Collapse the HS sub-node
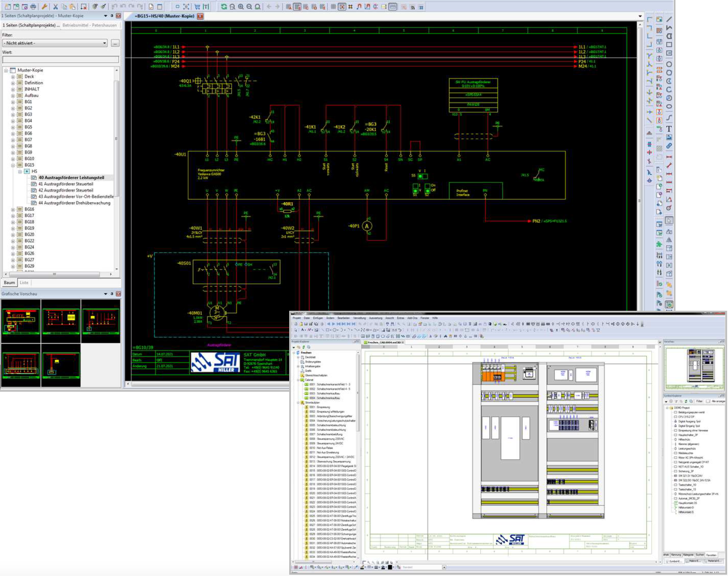Image resolution: width=728 pixels, height=576 pixels. tap(20, 172)
